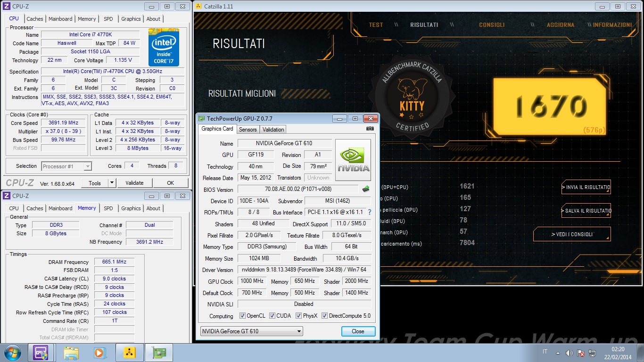Click the DRAM Frequency value 665.1 MHz
The image size is (644, 362).
(114, 262)
